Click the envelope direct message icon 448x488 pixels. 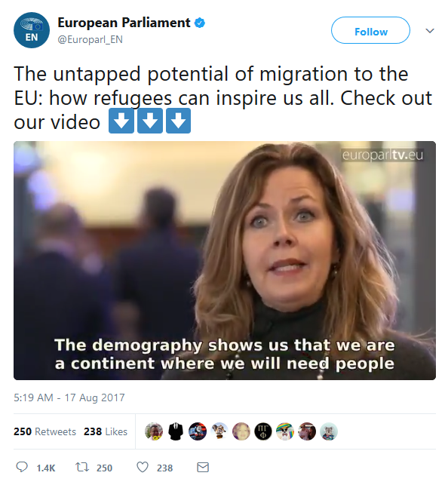(x=203, y=467)
